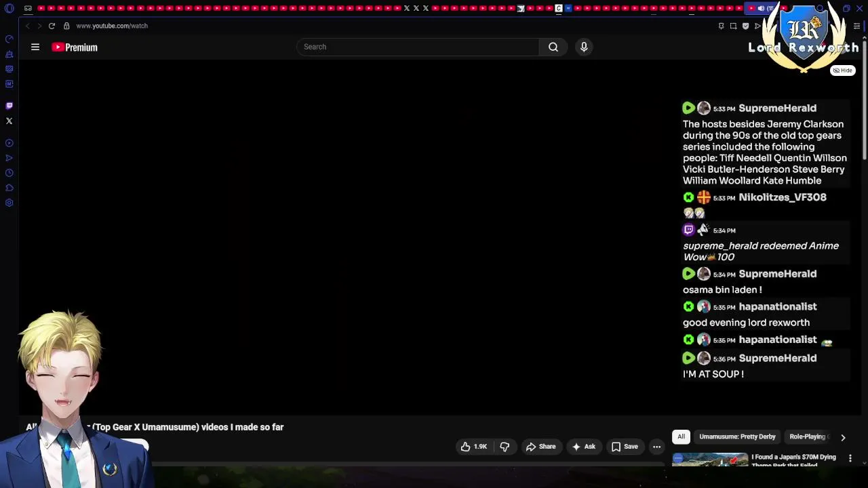Open the GX Control speedometer sidebar icon
Image resolution: width=868 pixels, height=488 pixels.
9,39
